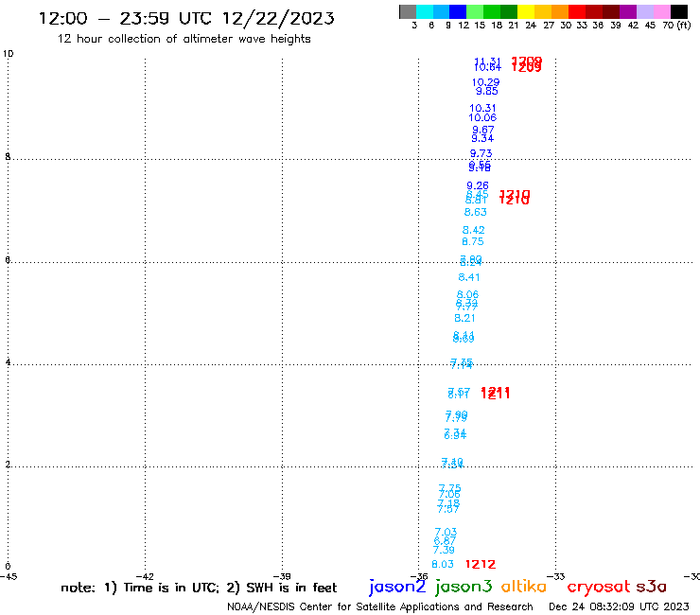The width and height of the screenshot is (700, 615).
Task: Click the wave height value 7.39
Action: tap(444, 550)
